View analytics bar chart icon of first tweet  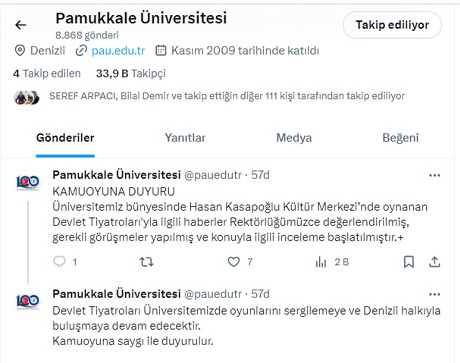pyautogui.click(x=321, y=262)
